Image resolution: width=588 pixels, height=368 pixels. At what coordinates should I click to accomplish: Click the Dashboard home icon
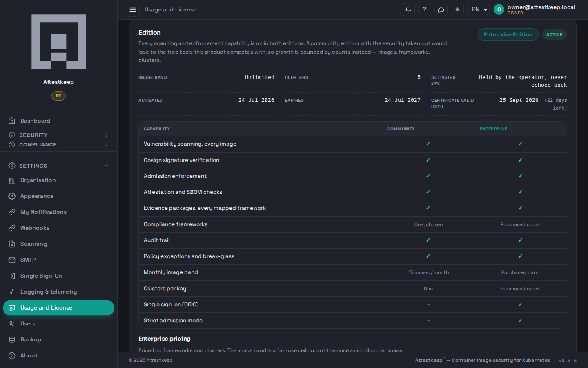click(x=12, y=121)
